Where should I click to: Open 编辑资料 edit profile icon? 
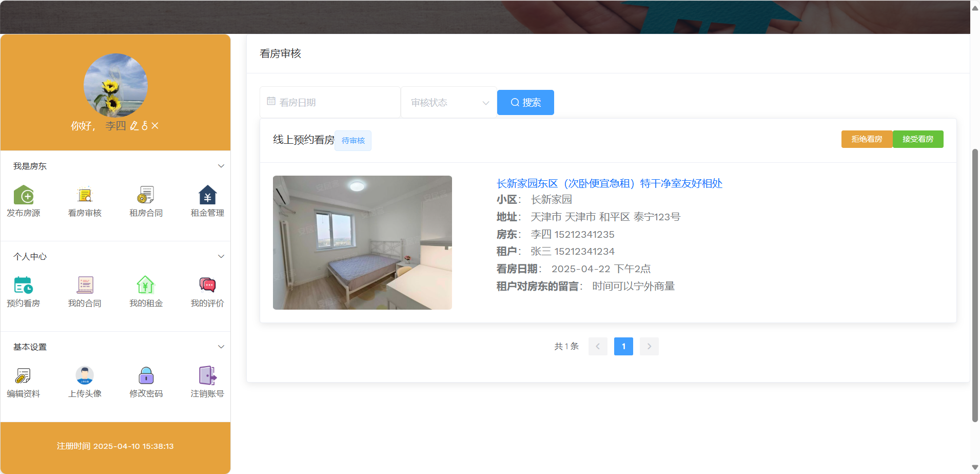(x=23, y=376)
